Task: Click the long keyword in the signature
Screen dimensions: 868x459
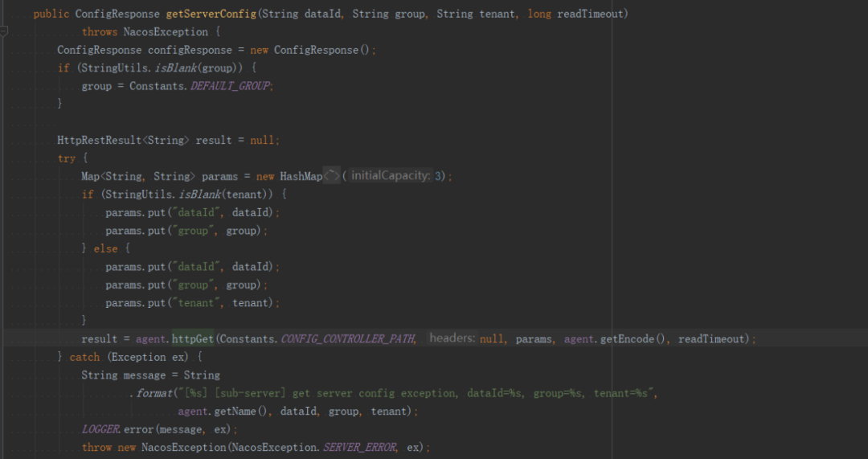Action: [539, 14]
